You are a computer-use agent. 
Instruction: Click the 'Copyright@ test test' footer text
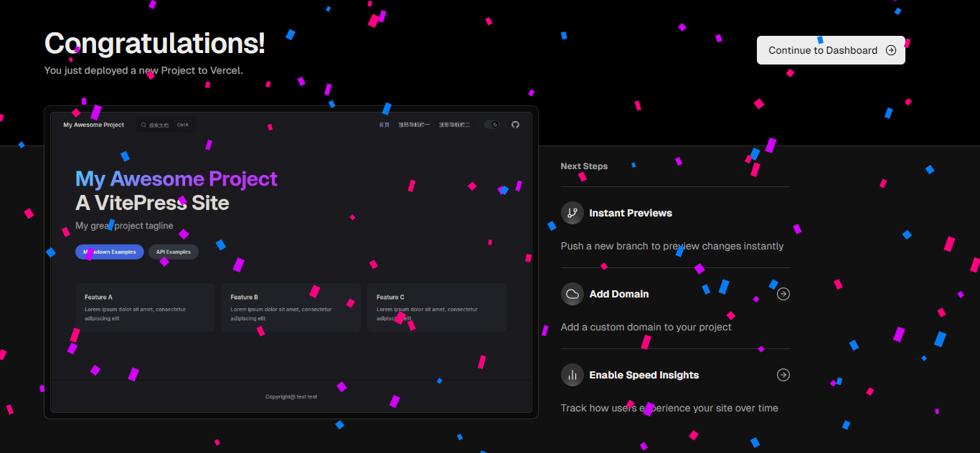point(291,396)
